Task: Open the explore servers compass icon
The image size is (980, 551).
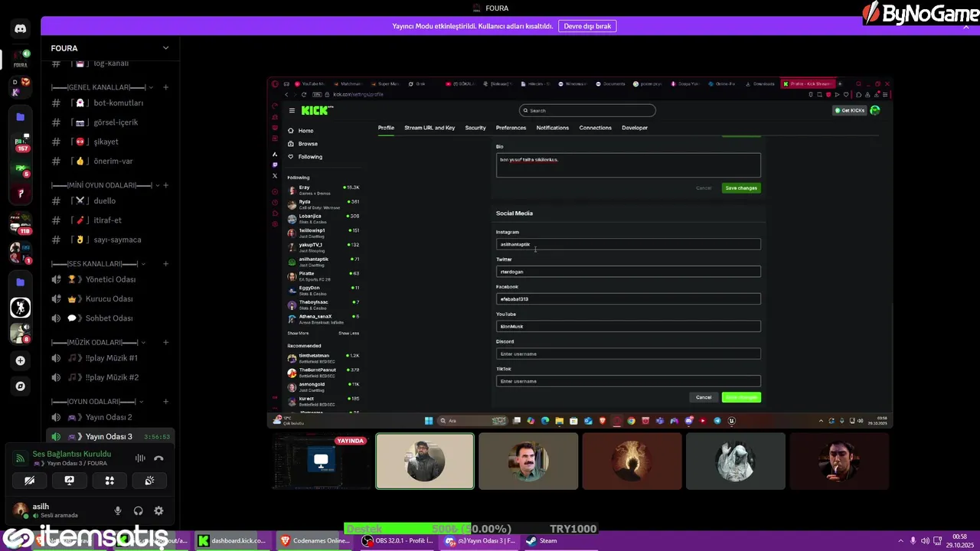Action: (21, 386)
